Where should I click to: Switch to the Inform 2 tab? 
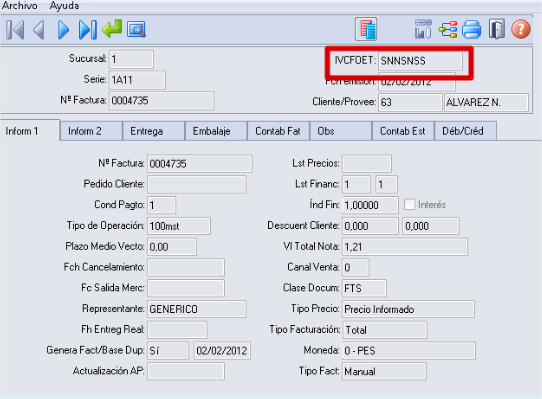(91, 131)
